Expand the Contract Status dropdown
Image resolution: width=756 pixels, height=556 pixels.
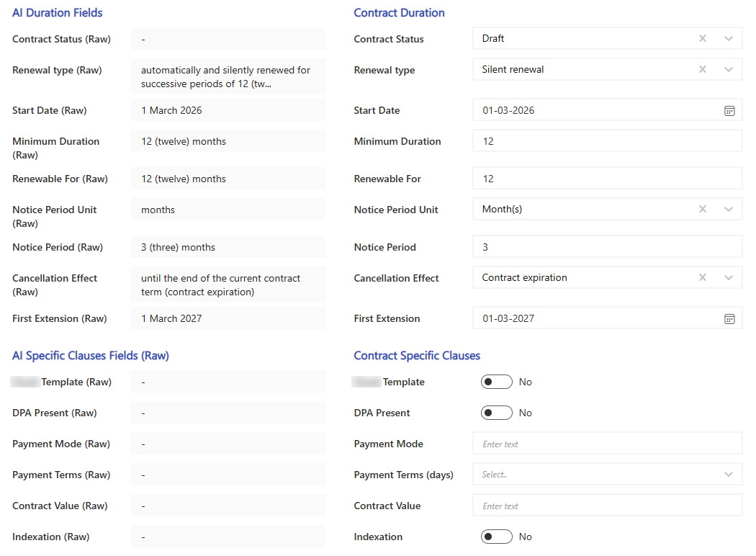[729, 39]
